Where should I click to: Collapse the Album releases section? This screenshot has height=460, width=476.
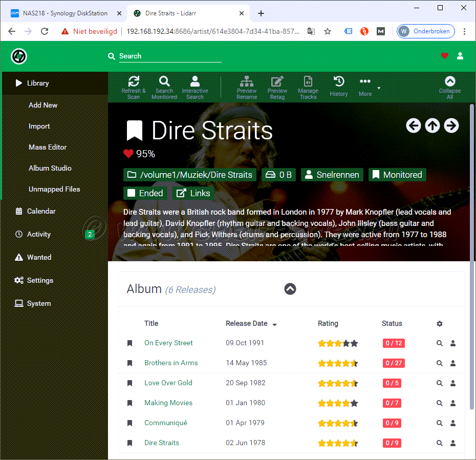tap(290, 289)
